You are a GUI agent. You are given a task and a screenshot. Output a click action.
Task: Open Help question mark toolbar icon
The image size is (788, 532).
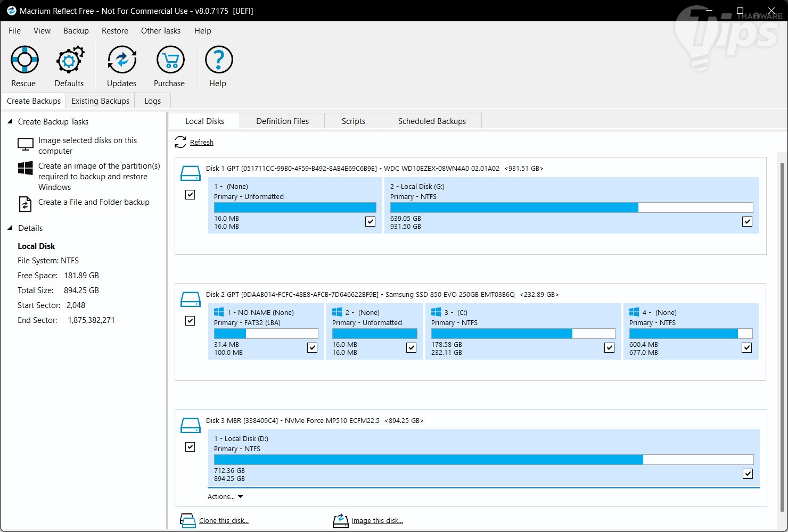[x=218, y=60]
